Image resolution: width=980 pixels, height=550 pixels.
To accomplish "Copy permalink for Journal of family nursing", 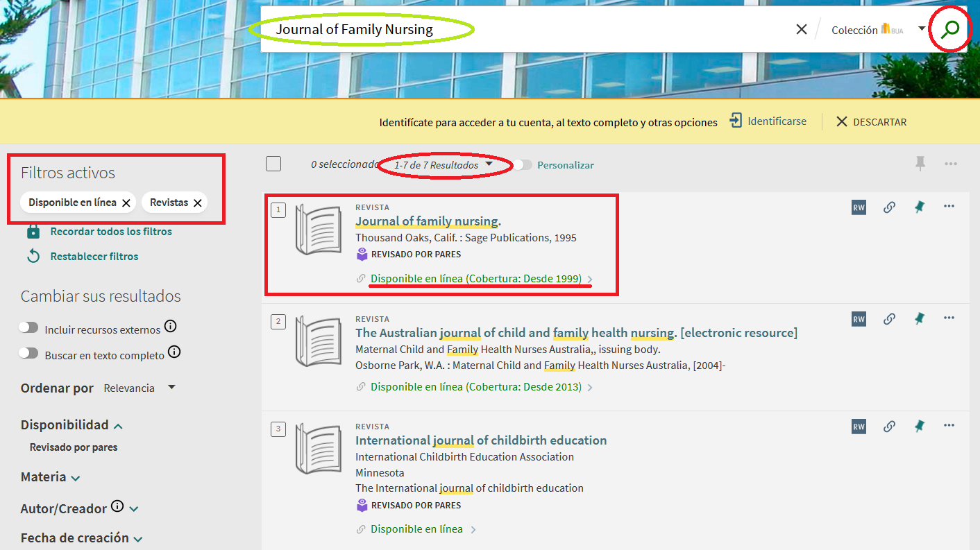I will tap(889, 207).
